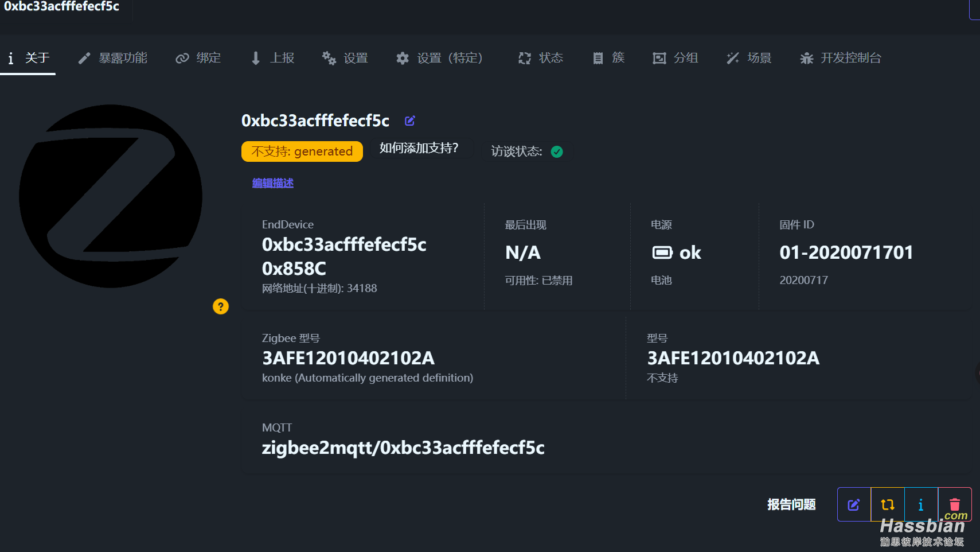Image resolution: width=980 pixels, height=552 pixels.
Task: Click the 报告问题 link
Action: (791, 504)
